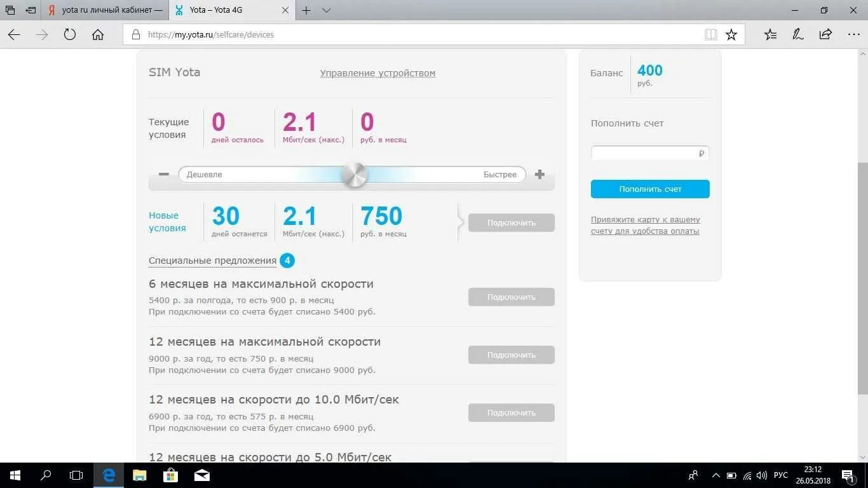
Task: Click the round speed slider knob
Action: [355, 174]
